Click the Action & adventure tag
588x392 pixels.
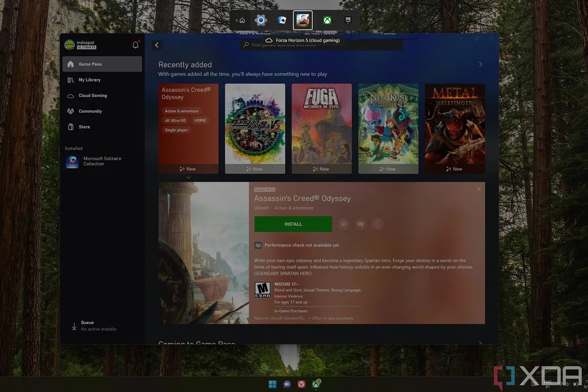coord(182,111)
